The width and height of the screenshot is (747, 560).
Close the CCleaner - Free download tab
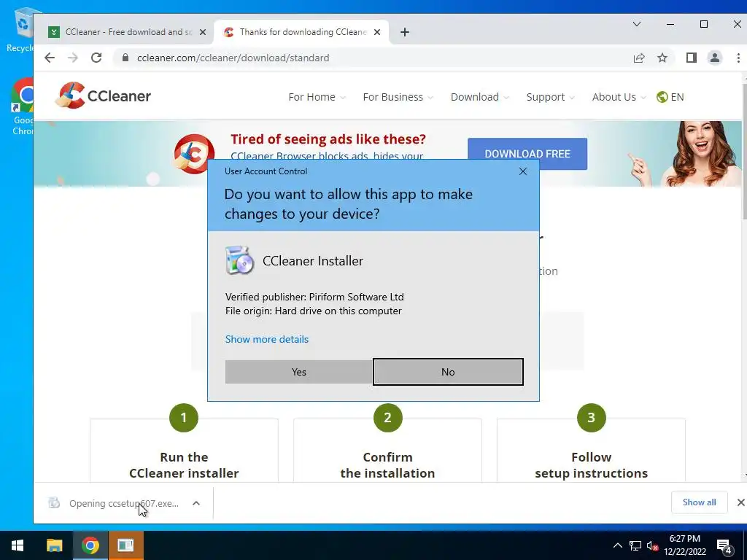pyautogui.click(x=203, y=32)
